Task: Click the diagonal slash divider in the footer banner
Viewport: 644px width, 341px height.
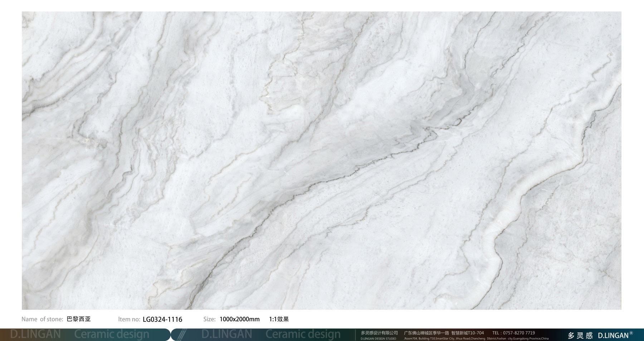Action: (x=182, y=335)
